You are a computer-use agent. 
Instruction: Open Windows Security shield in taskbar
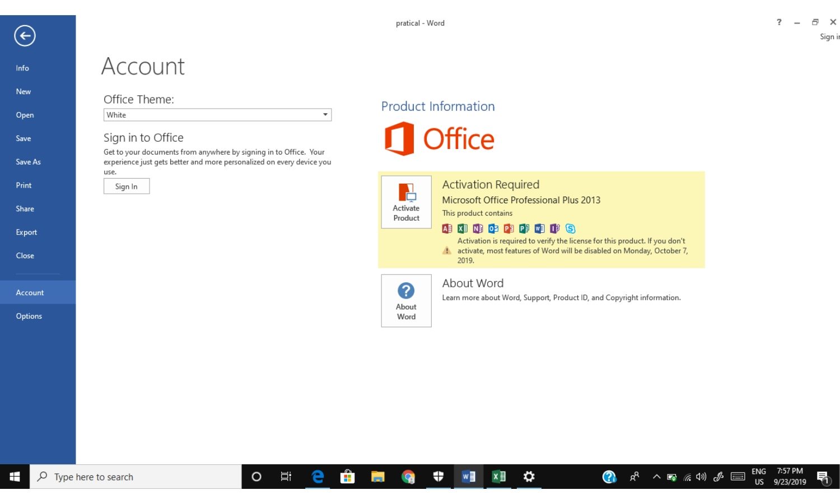pyautogui.click(x=438, y=477)
